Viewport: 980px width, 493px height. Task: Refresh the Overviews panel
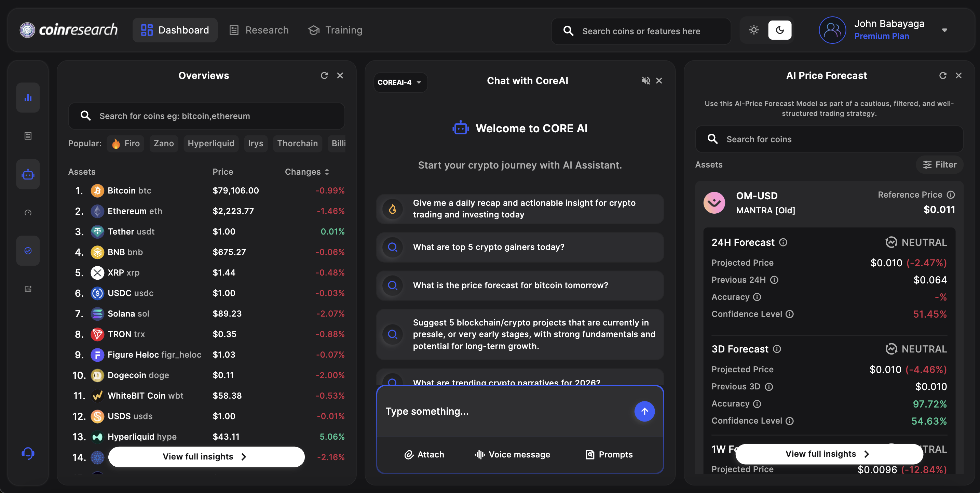[324, 75]
